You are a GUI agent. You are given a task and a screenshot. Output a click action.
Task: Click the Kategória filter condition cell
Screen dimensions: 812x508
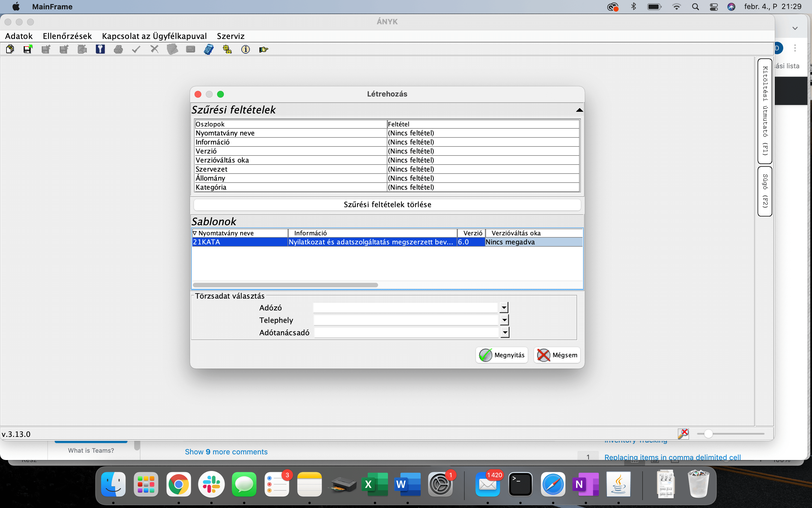483,187
